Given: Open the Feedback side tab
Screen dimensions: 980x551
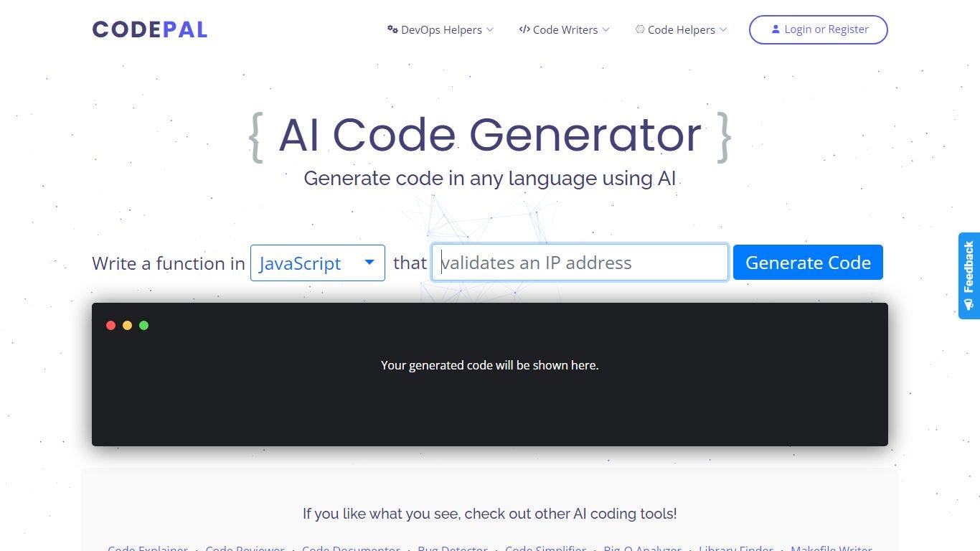Looking at the screenshot, I should 969,267.
